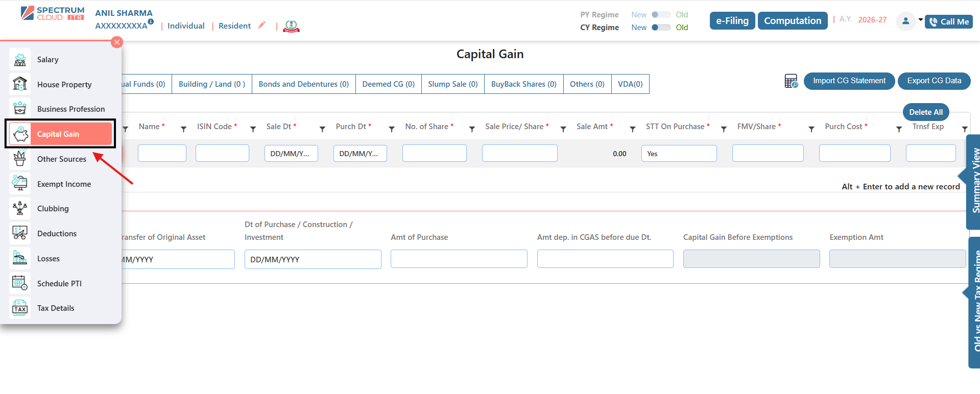The width and height of the screenshot is (980, 394).
Task: Click the Tax Details icon
Action: [x=20, y=308]
